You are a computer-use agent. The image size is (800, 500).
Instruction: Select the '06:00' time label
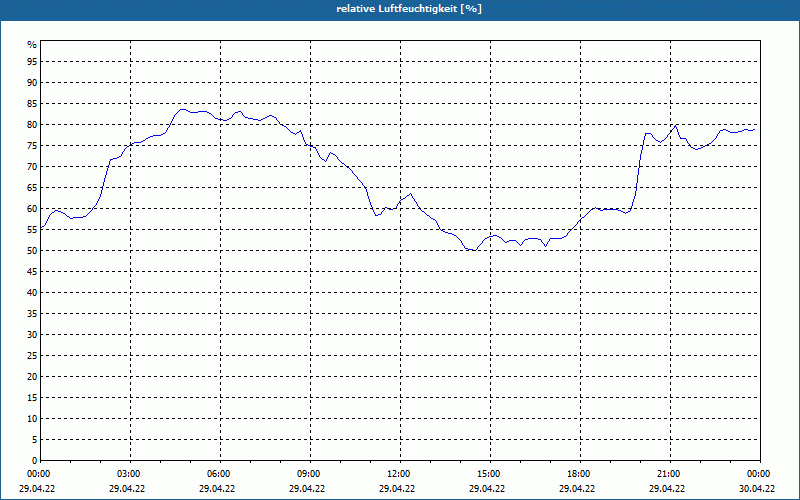click(219, 474)
